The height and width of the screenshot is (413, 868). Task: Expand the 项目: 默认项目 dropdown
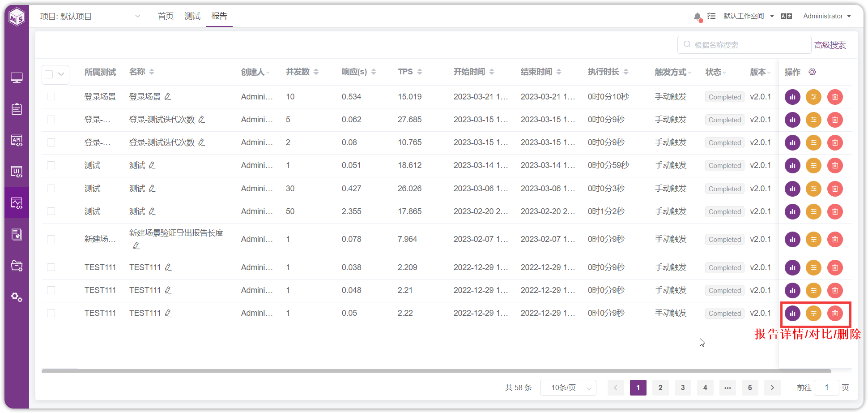[90, 17]
